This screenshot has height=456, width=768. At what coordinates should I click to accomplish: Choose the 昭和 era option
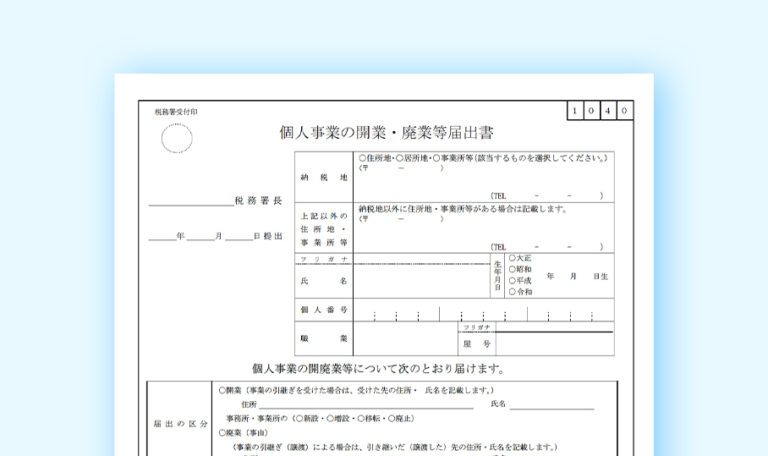tap(512, 269)
